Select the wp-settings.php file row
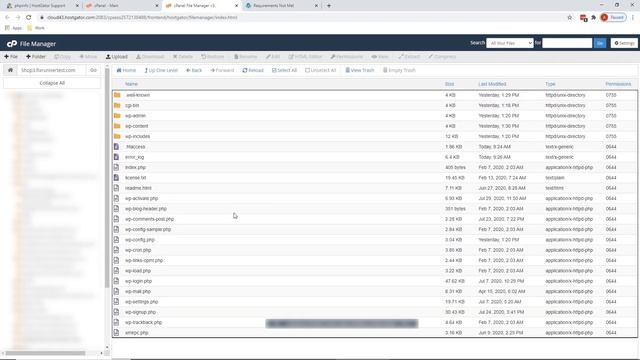Screen dimensions: 640x360 [x=374, y=302]
